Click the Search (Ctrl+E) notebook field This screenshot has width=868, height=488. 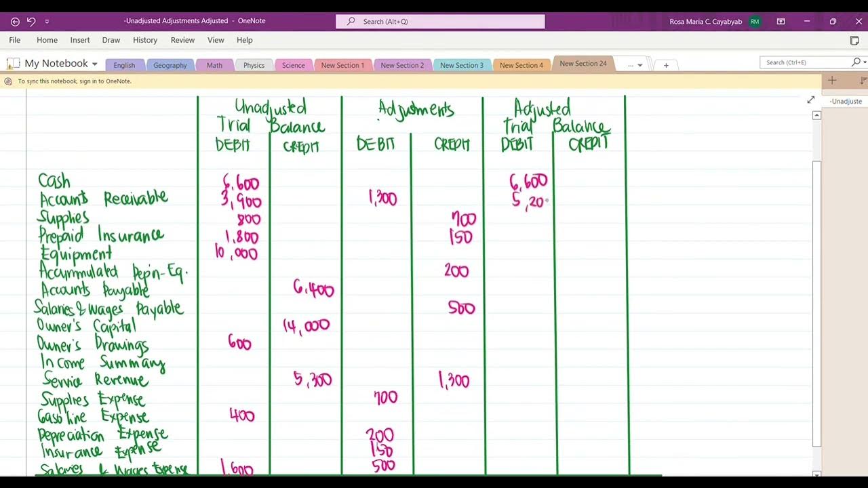(x=804, y=62)
